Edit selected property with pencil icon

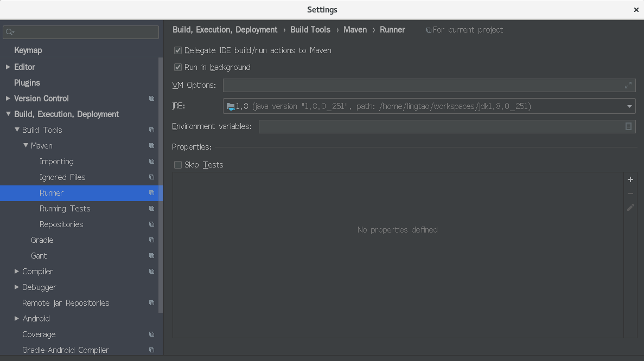630,208
